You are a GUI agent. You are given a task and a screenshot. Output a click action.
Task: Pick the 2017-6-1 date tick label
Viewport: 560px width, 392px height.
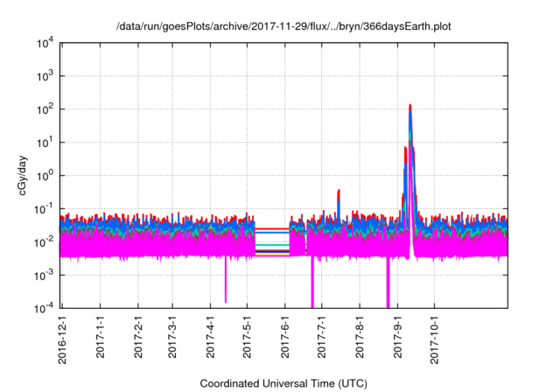tap(285, 336)
